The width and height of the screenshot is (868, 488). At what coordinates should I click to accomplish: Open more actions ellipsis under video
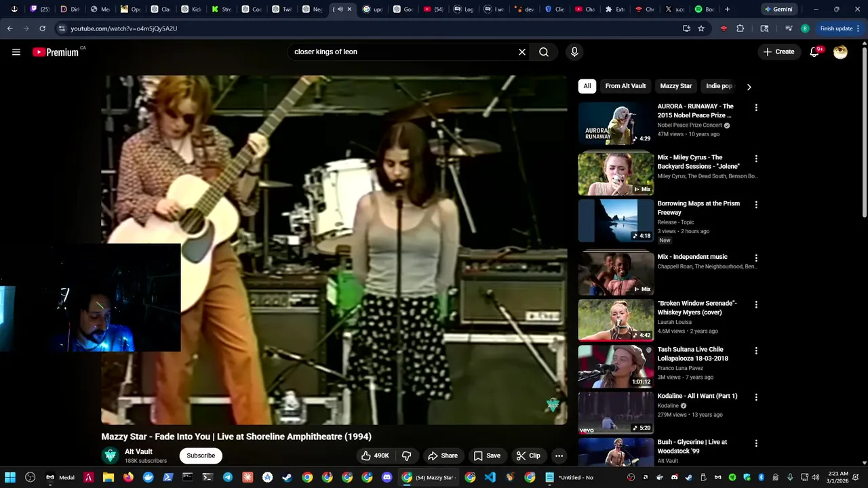click(x=559, y=455)
